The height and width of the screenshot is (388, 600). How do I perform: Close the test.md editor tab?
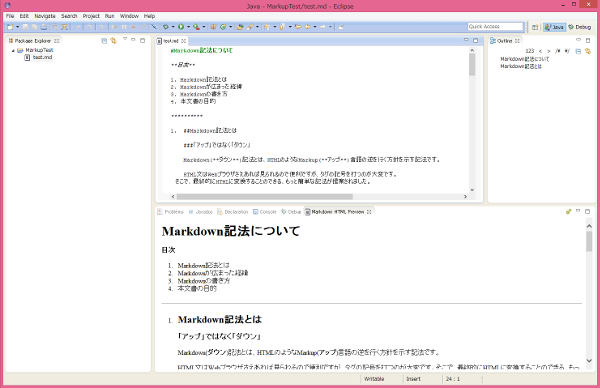[183, 41]
